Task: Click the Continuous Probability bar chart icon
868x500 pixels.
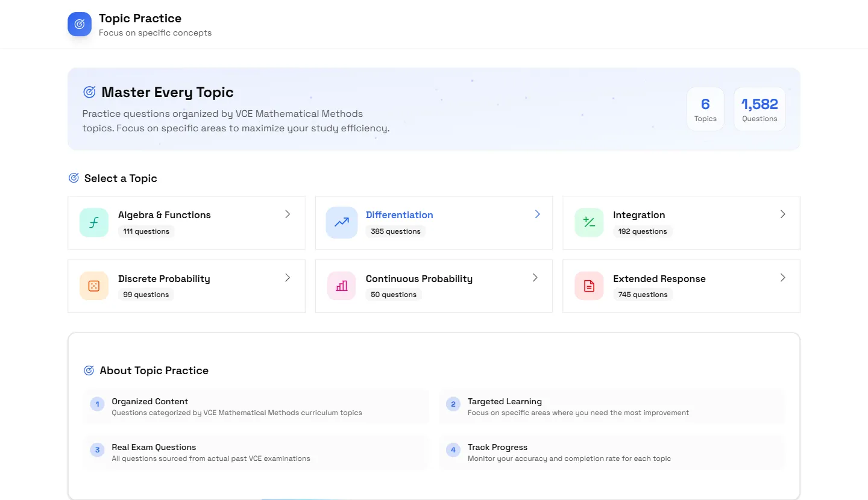Action: tap(341, 286)
